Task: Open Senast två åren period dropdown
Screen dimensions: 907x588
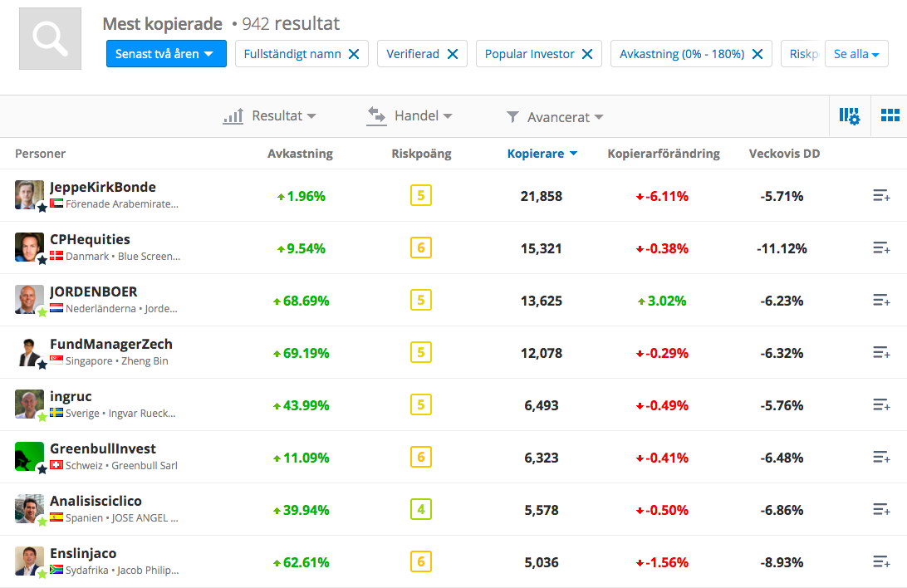Action: tap(165, 54)
